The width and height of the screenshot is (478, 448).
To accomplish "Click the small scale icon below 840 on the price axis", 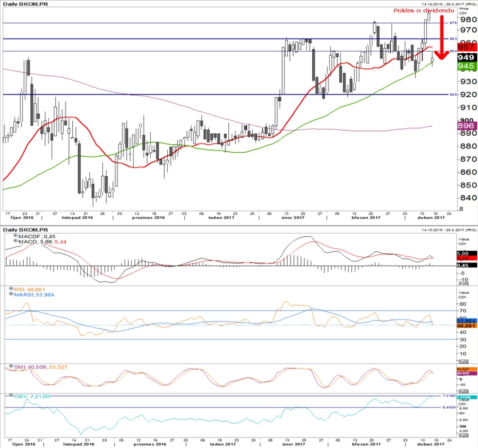I will coord(461,209).
